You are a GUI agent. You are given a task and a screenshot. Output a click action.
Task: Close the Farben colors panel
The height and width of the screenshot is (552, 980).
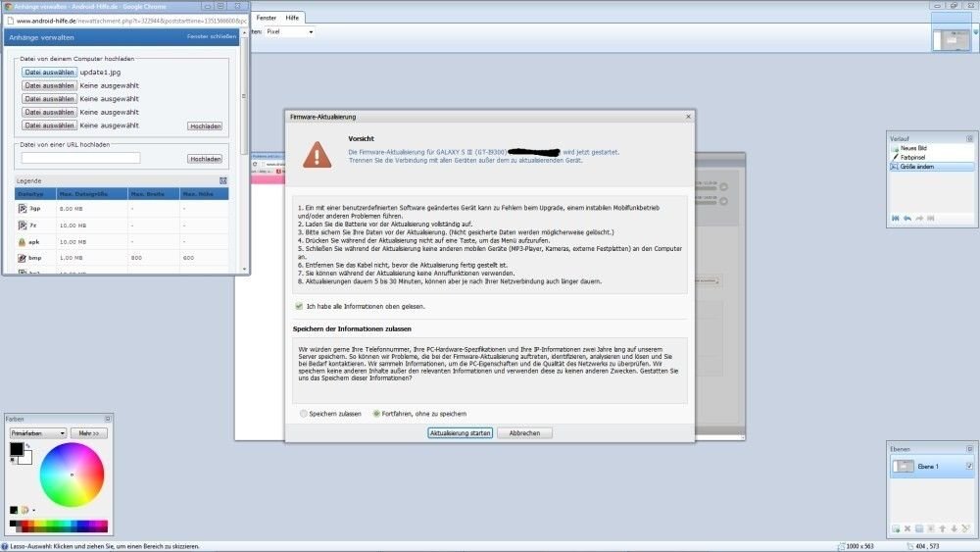(108, 419)
